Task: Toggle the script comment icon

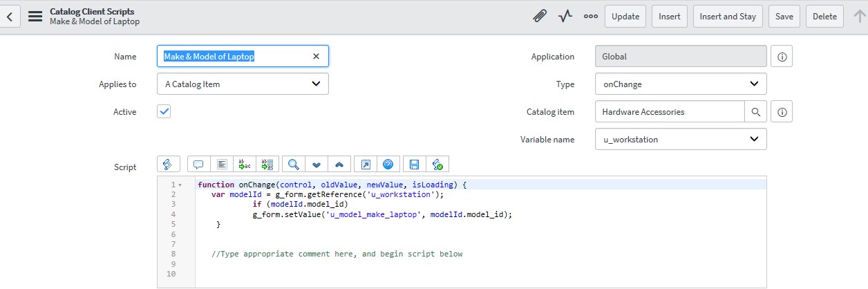Action: 198,165
